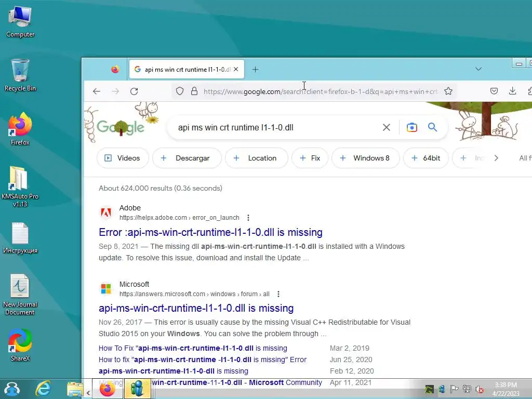
Task: Open answers.microsoft.com breadcrumb URL
Action: (194, 294)
